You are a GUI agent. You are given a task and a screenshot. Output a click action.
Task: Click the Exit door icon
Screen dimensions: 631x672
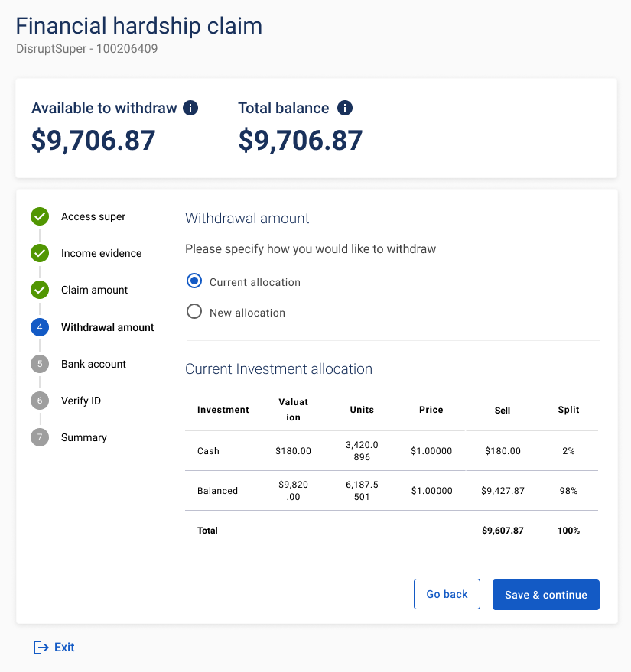[41, 647]
